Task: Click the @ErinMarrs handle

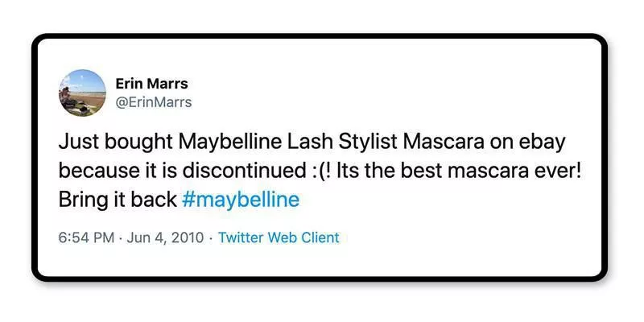Action: click(x=154, y=102)
